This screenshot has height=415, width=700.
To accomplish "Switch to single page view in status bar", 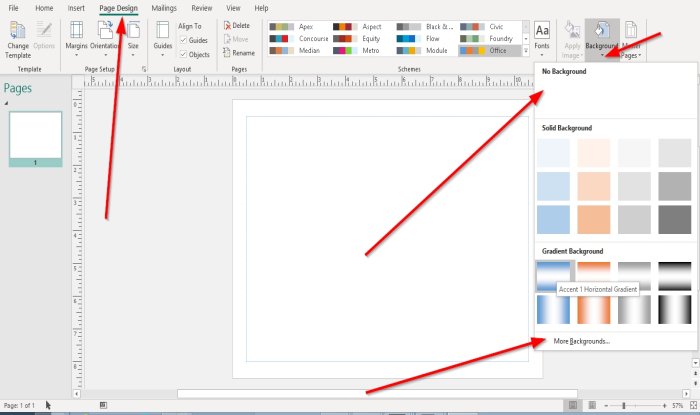I will click(x=573, y=405).
